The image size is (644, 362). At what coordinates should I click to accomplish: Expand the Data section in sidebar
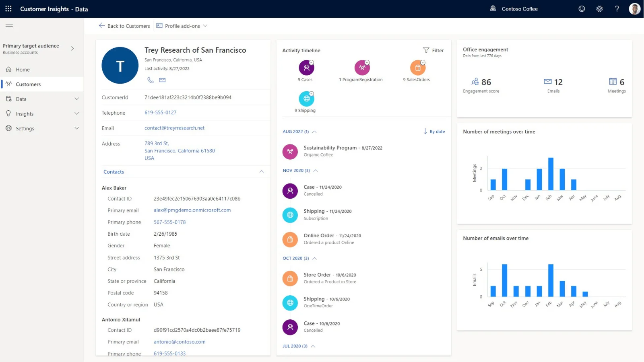click(76, 99)
